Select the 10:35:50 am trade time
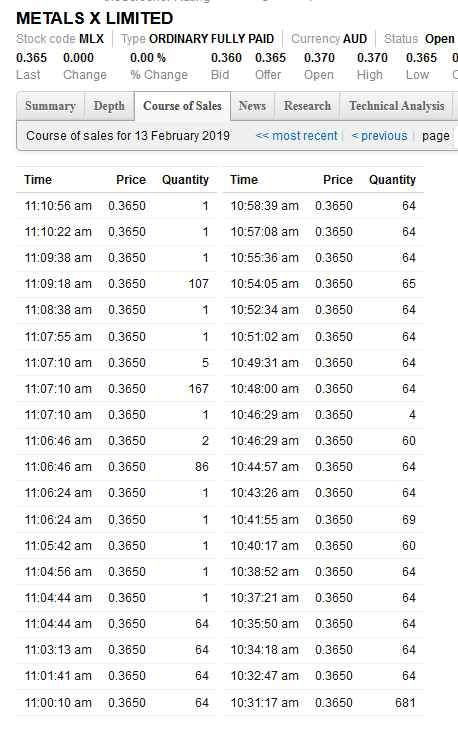 click(x=265, y=624)
